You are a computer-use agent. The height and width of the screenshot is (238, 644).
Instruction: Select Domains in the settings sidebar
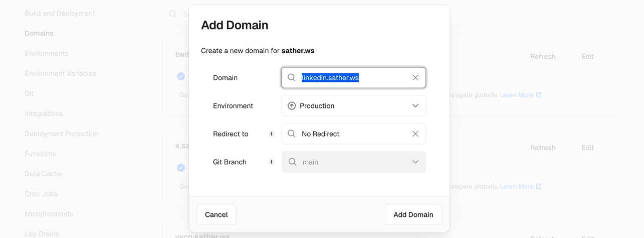[x=39, y=34]
